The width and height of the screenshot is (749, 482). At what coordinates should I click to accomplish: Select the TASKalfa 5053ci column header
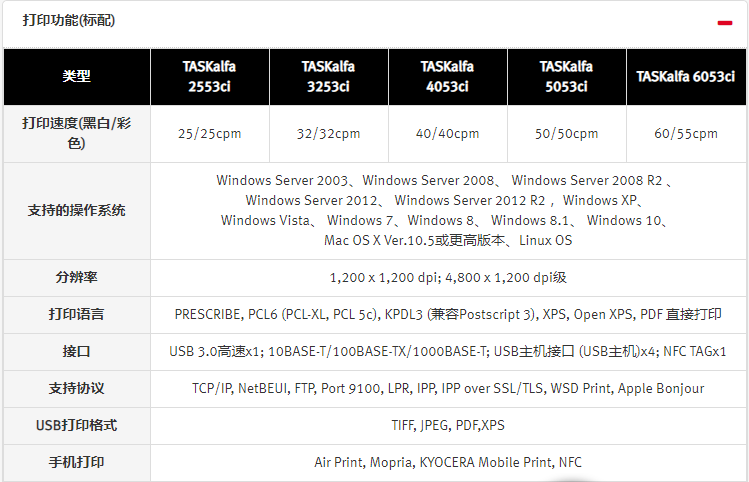pos(566,76)
